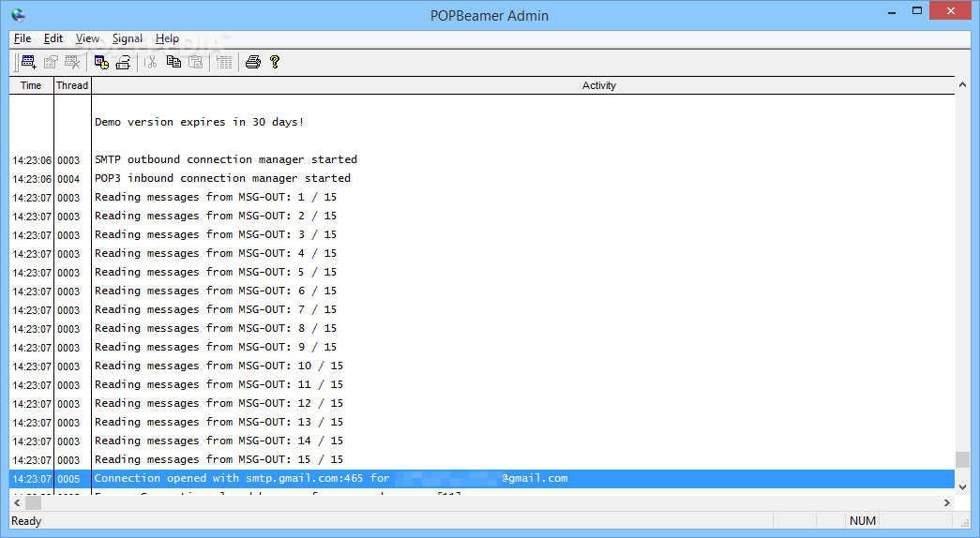Select row 'Reading messages from MSG-OUT: 8 / 15'
The width and height of the screenshot is (980, 538).
(x=482, y=329)
